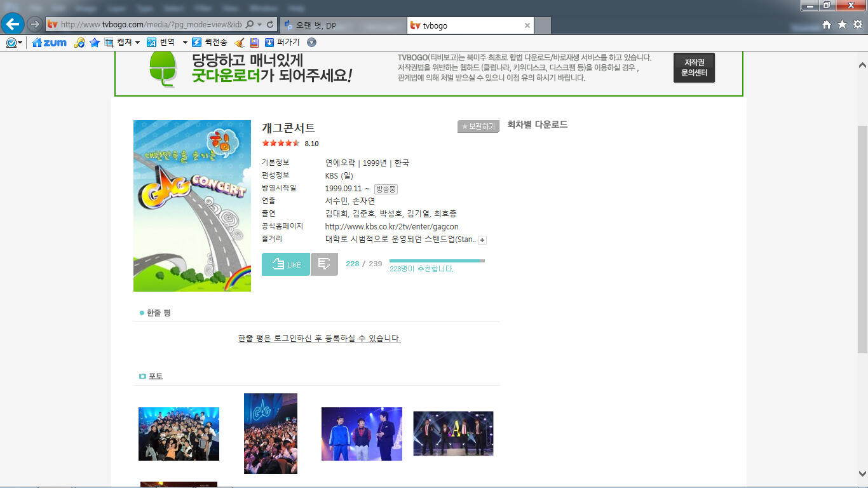The image size is (868, 488).
Task: Click the 서수민, 손자연 director names
Action: coord(350,201)
